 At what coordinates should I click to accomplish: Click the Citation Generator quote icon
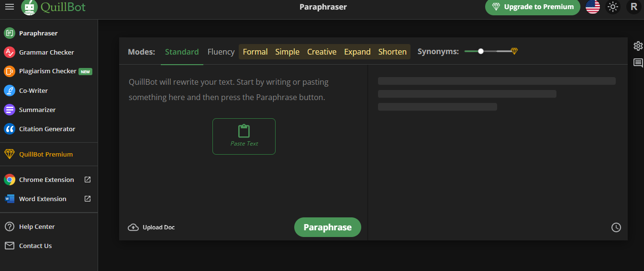[10, 129]
